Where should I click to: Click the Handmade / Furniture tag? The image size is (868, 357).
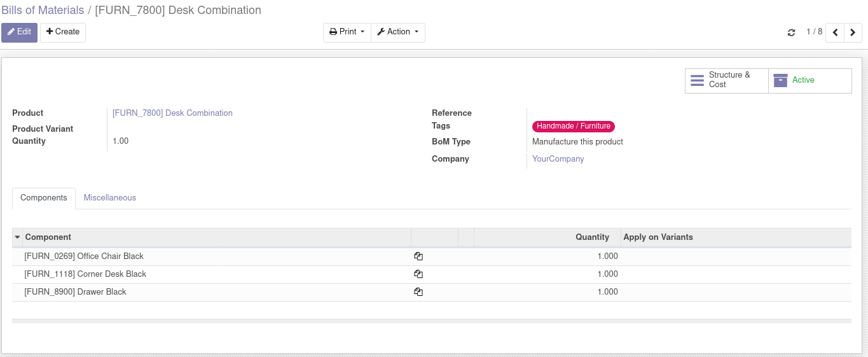pos(574,126)
